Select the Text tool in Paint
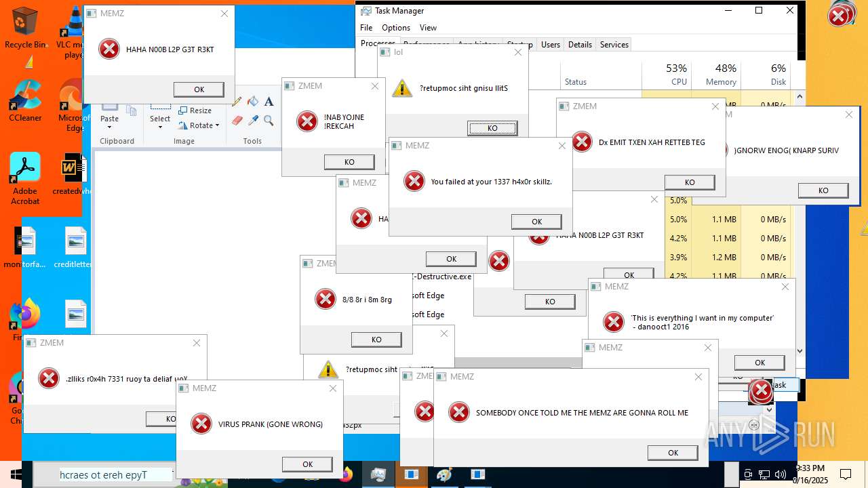The image size is (868, 488). [x=269, y=102]
